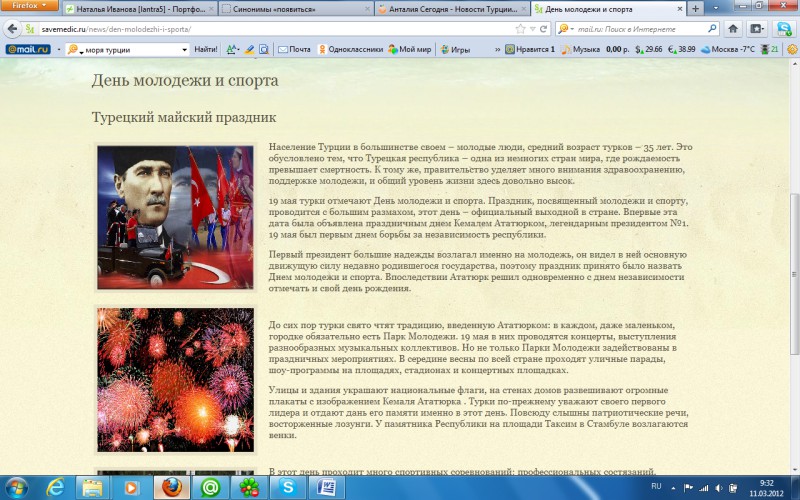Click the моря турции toolbar search field

pos(130,49)
